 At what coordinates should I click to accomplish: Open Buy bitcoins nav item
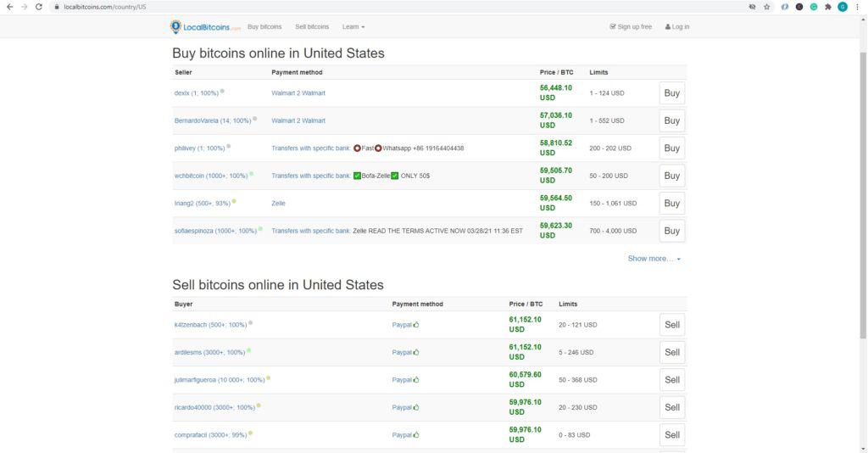[264, 26]
